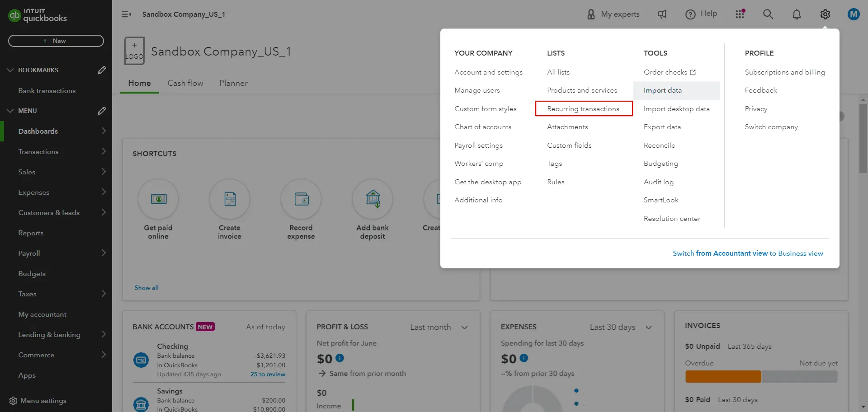Click the external link icon beside Order checks
This screenshot has width=868, height=412.
pos(693,72)
